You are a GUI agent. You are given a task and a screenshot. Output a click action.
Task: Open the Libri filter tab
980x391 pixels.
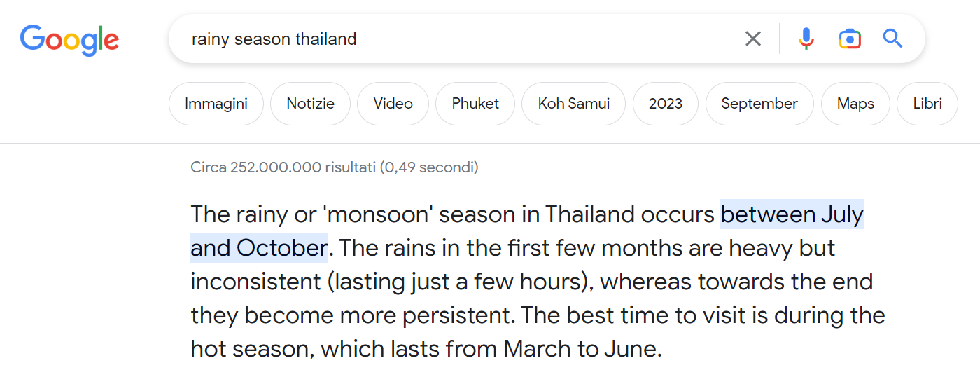coord(927,104)
